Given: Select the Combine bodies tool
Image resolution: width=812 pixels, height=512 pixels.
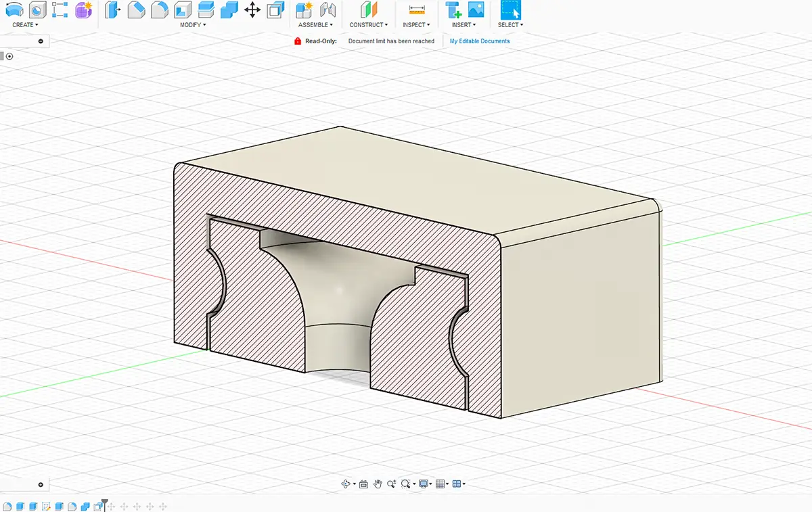Looking at the screenshot, I should 229,9.
